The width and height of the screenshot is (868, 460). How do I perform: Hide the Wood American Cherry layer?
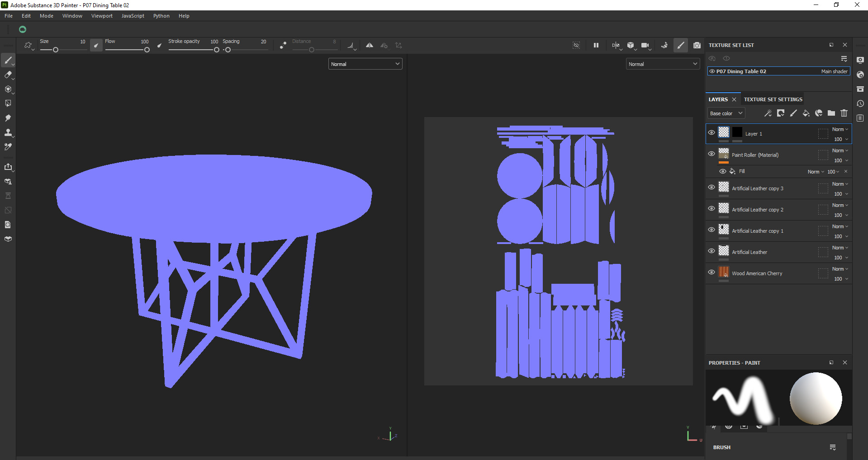coord(711,272)
